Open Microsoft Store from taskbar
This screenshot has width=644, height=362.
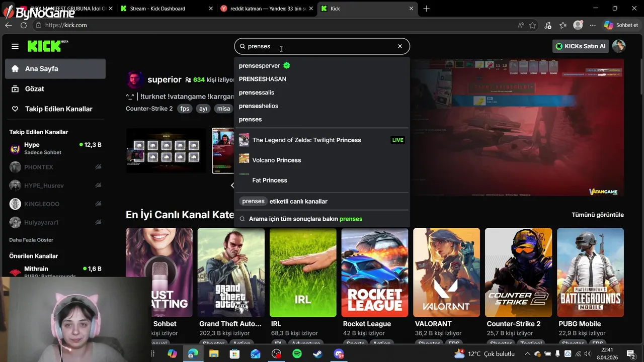[x=234, y=354]
